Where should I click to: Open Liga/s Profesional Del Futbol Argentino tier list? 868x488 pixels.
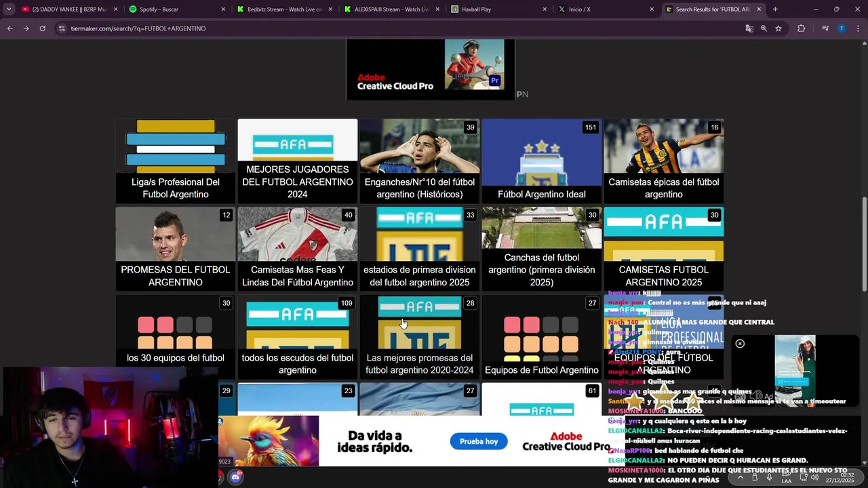pyautogui.click(x=176, y=161)
